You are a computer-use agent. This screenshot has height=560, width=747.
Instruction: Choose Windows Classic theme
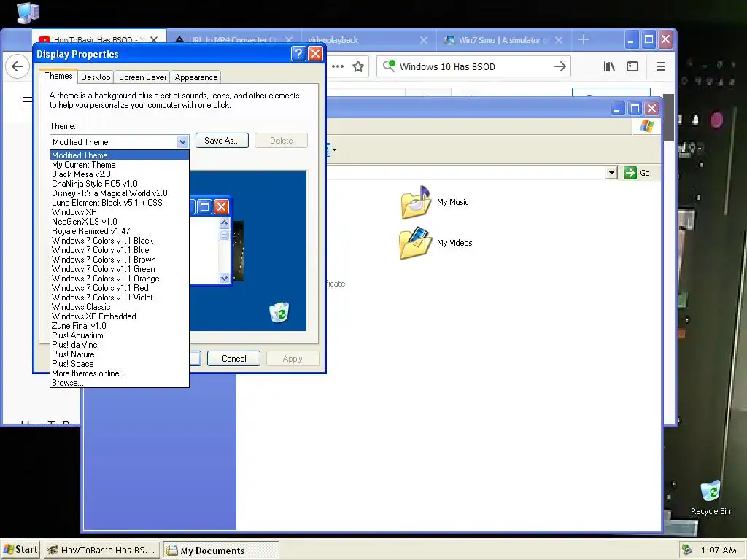(x=120, y=307)
